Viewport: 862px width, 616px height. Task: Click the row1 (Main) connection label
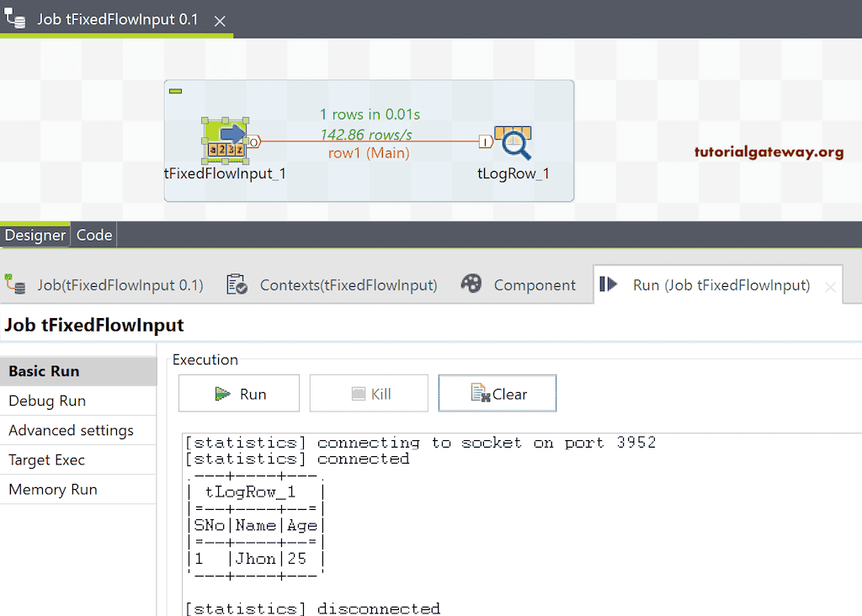pyautogui.click(x=368, y=154)
